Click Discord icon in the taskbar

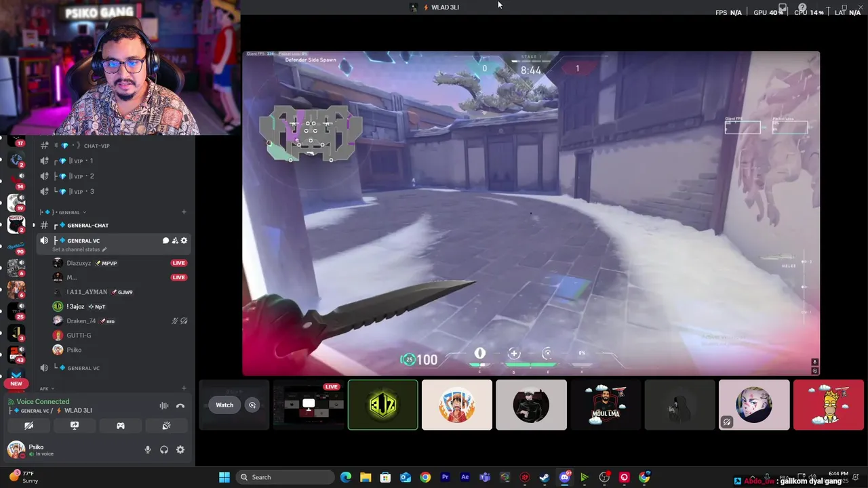[564, 477]
